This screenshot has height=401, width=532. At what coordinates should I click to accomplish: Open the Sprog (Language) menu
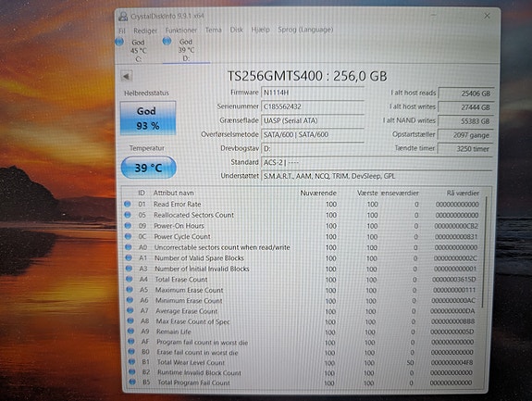tap(305, 30)
